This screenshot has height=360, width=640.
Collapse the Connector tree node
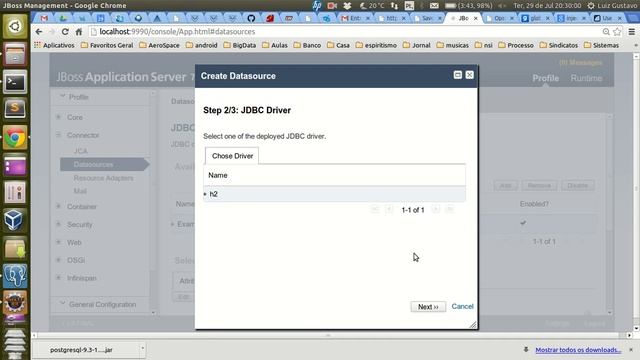(58, 135)
